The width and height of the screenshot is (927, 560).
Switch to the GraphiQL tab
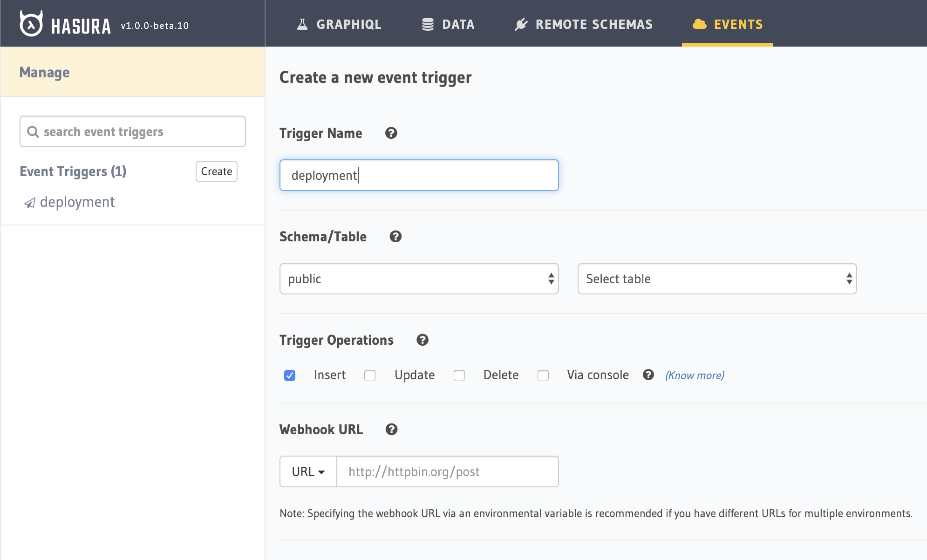[339, 24]
